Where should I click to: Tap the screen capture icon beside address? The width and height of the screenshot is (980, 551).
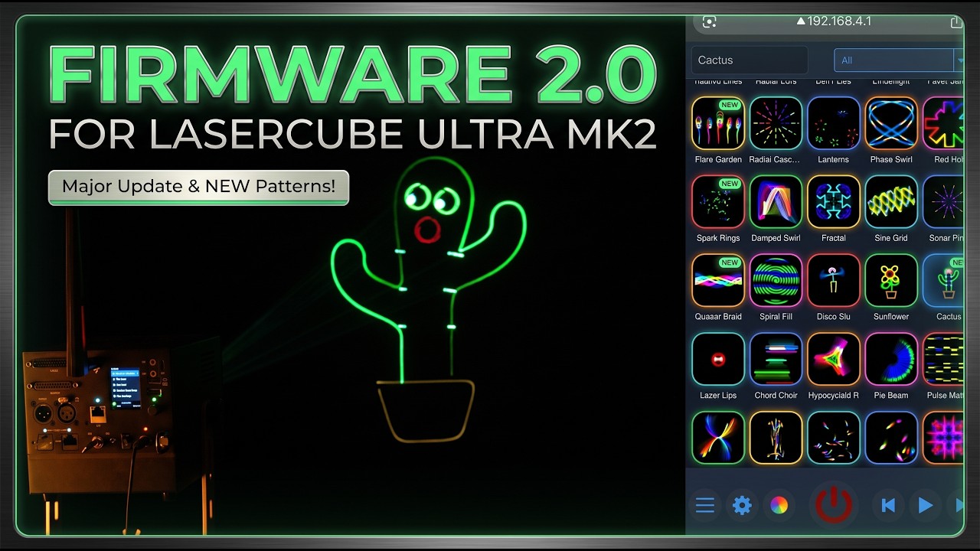[x=710, y=22]
